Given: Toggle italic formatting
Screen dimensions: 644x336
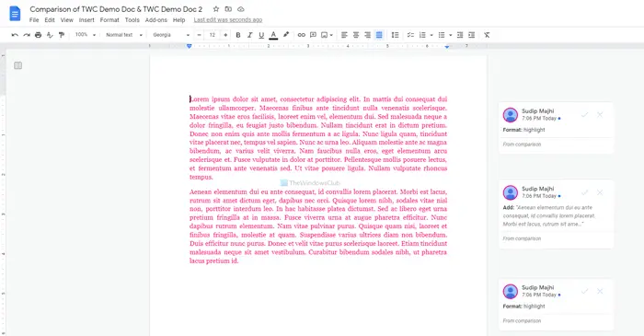Looking at the screenshot, I should [249, 35].
